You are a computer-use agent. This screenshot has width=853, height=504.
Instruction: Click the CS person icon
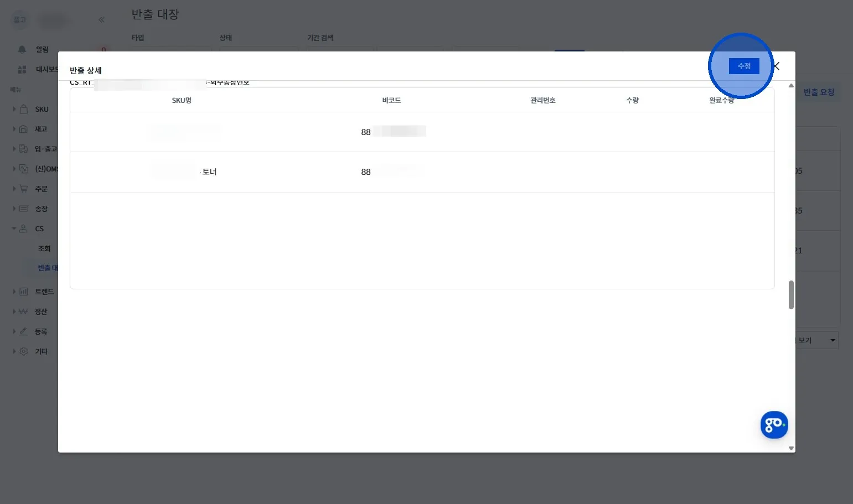[23, 228]
